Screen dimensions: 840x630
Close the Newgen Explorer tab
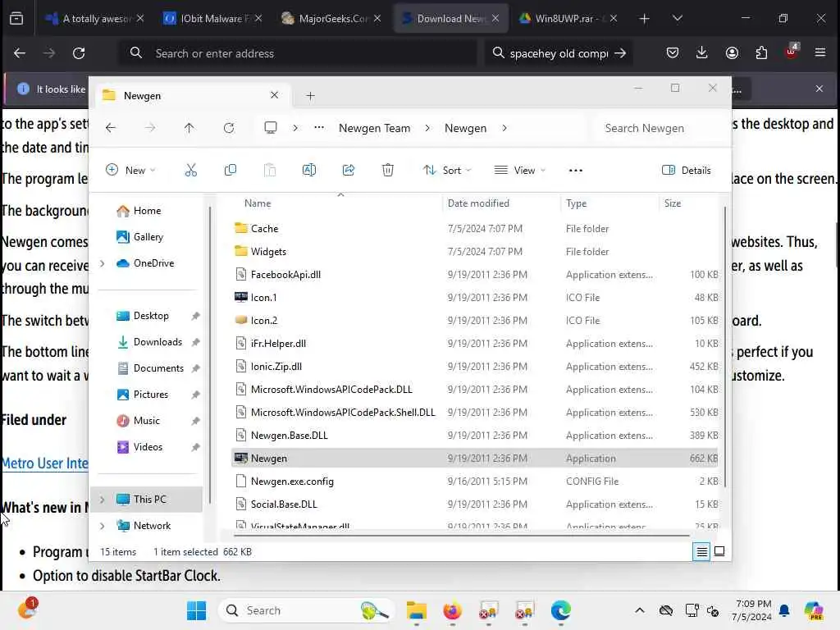[x=274, y=95]
